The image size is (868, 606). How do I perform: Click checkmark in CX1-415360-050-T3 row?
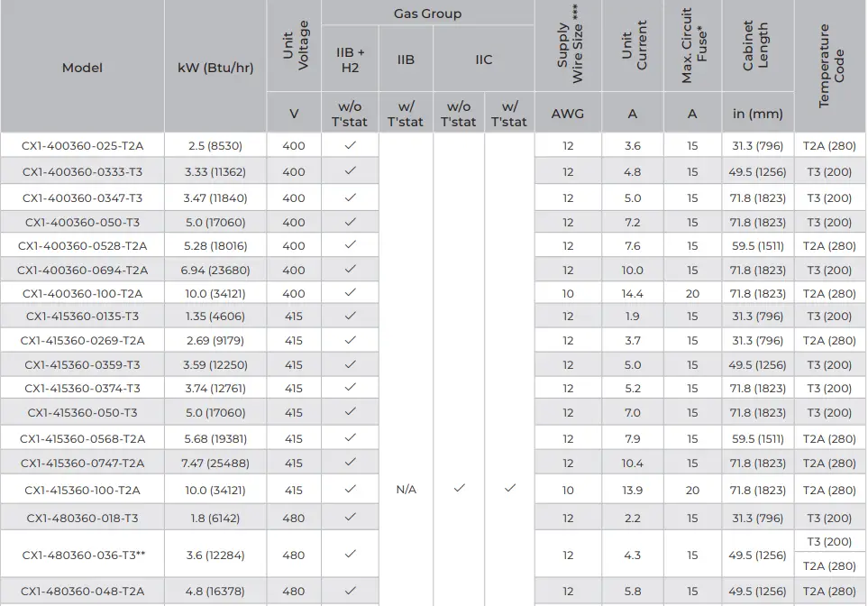[350, 412]
